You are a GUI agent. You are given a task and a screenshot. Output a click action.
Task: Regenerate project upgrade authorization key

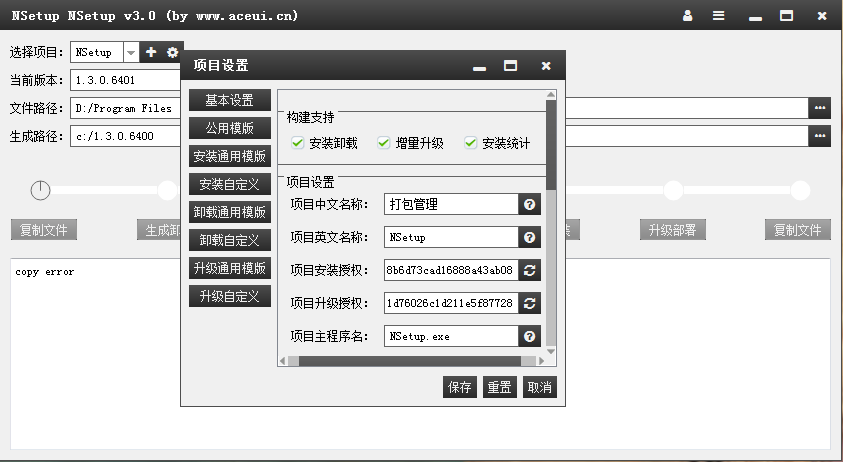[x=530, y=303]
